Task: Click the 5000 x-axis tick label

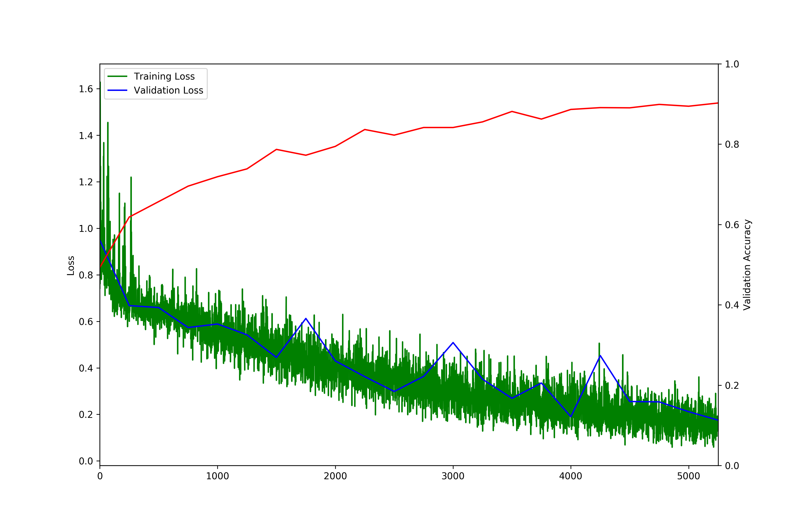Action: (688, 476)
